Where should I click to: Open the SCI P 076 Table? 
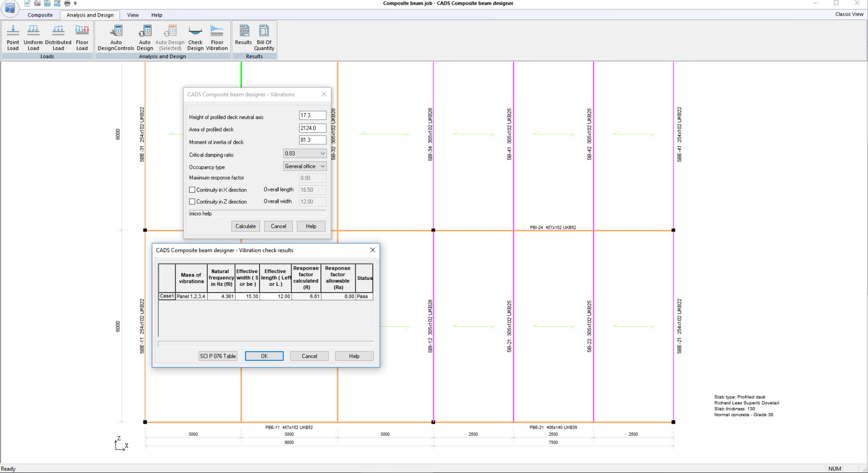click(x=217, y=356)
